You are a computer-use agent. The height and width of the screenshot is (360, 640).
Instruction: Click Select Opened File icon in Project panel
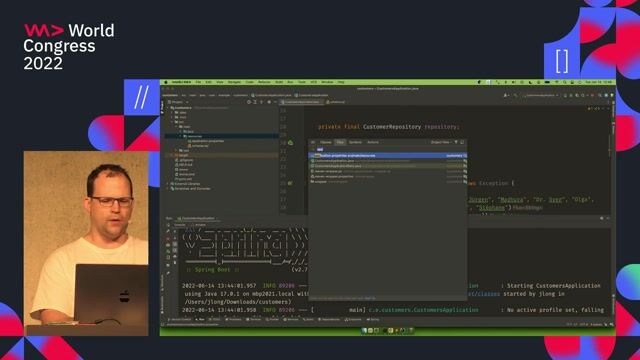click(x=249, y=102)
